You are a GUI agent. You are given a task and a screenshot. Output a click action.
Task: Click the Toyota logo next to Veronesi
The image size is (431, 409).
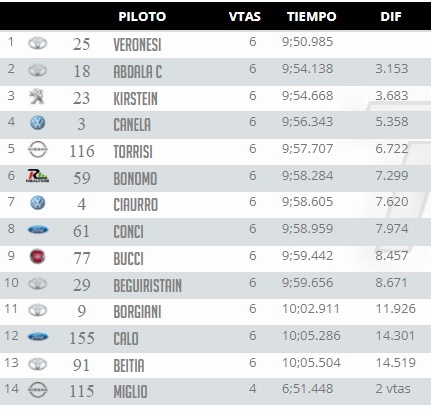click(38, 43)
